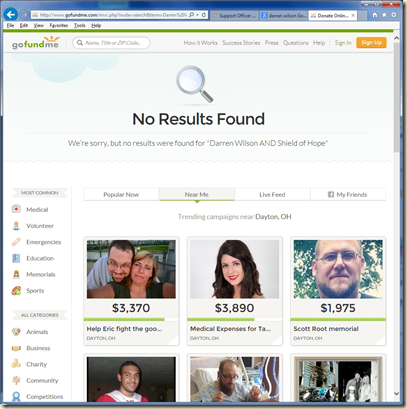Select the Near Me tab
The width and height of the screenshot is (407, 409).
[x=197, y=194]
